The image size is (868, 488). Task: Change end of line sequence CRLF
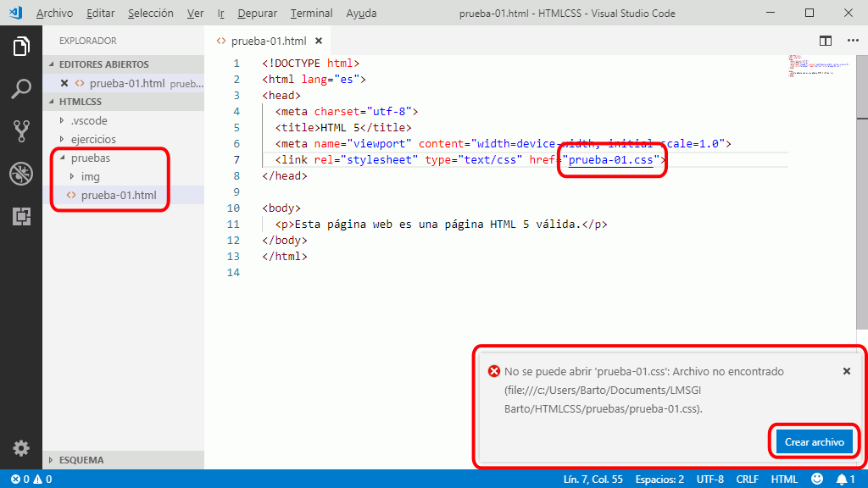click(748, 480)
